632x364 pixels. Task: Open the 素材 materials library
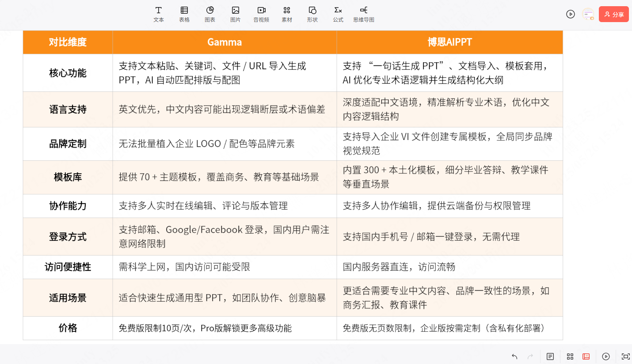(x=287, y=14)
